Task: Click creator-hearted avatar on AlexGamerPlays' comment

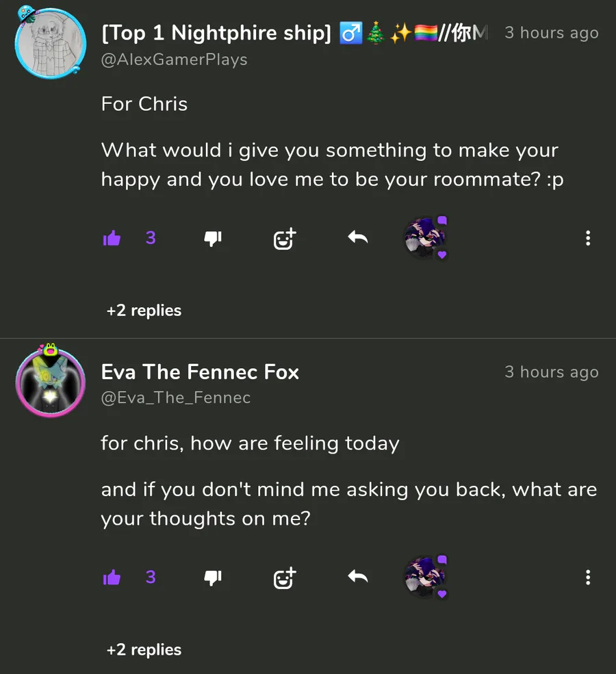Action: (425, 238)
